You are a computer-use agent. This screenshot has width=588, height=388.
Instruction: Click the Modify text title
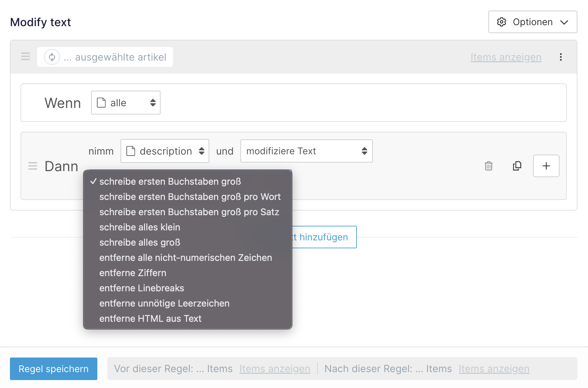point(40,22)
